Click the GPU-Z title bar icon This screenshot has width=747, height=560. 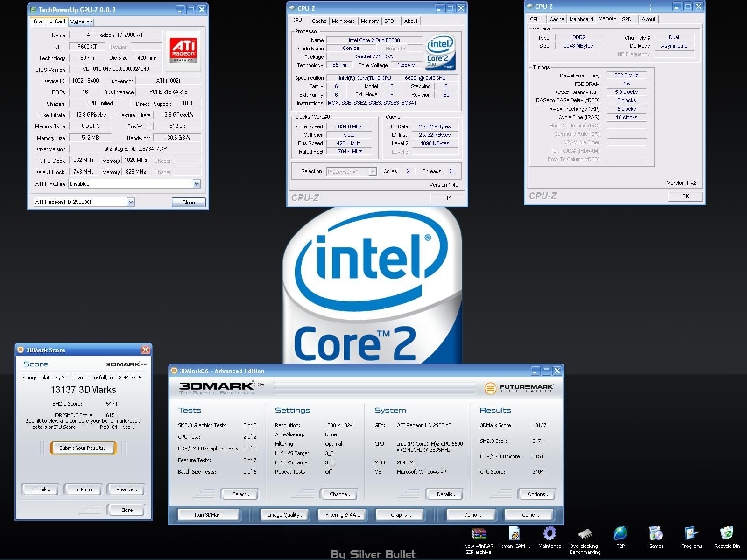tap(33, 9)
